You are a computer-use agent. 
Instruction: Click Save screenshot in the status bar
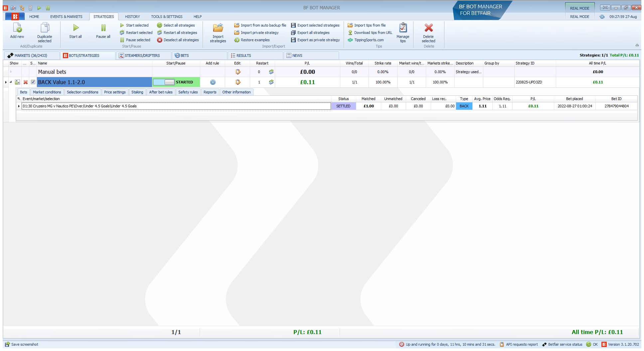(x=22, y=344)
